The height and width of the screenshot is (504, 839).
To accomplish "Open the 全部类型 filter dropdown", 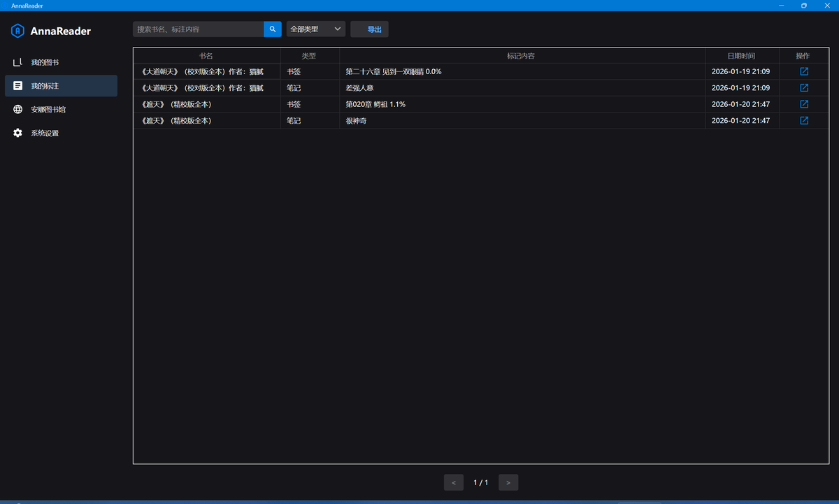I will tap(316, 29).
